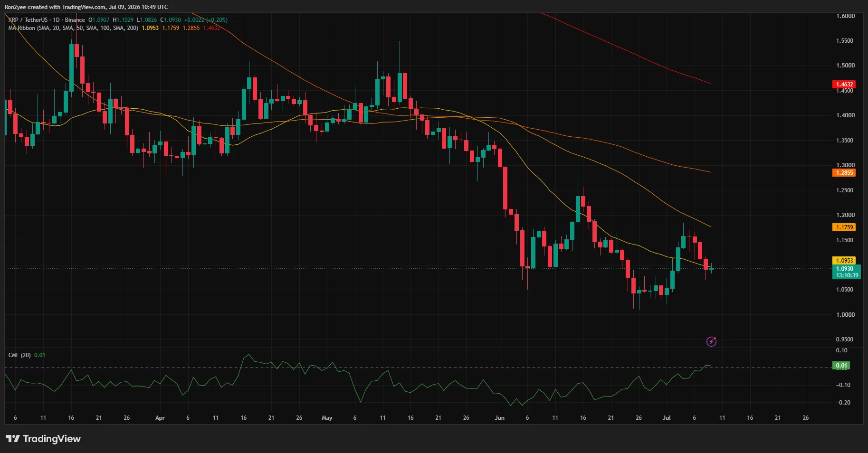Click the TradingView logo at bottom left
The width and height of the screenshot is (868, 453).
point(43,439)
